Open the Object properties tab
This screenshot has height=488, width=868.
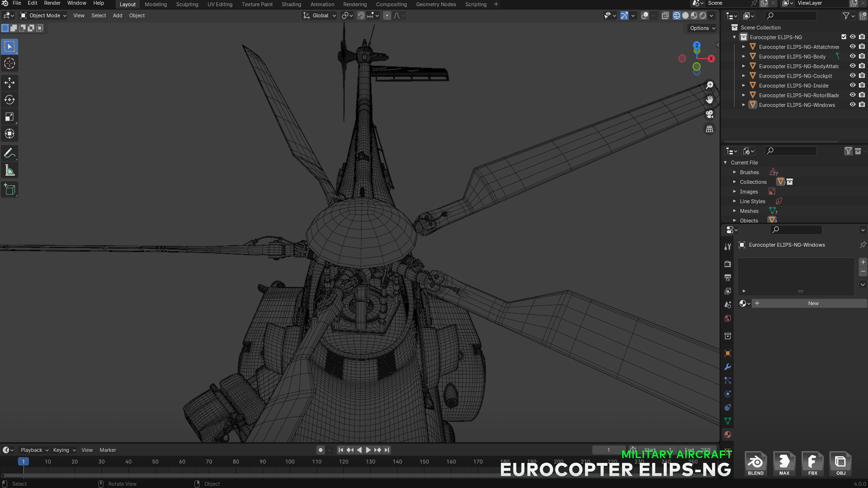pyautogui.click(x=728, y=353)
